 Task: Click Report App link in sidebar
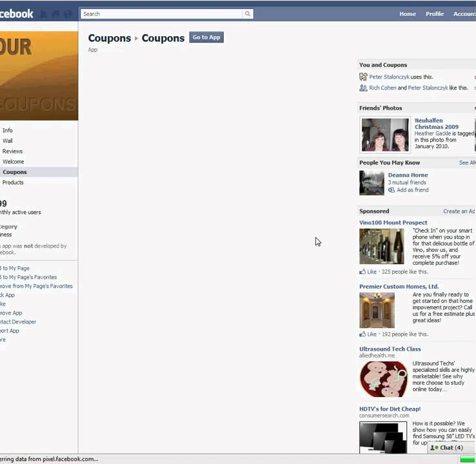point(10,331)
